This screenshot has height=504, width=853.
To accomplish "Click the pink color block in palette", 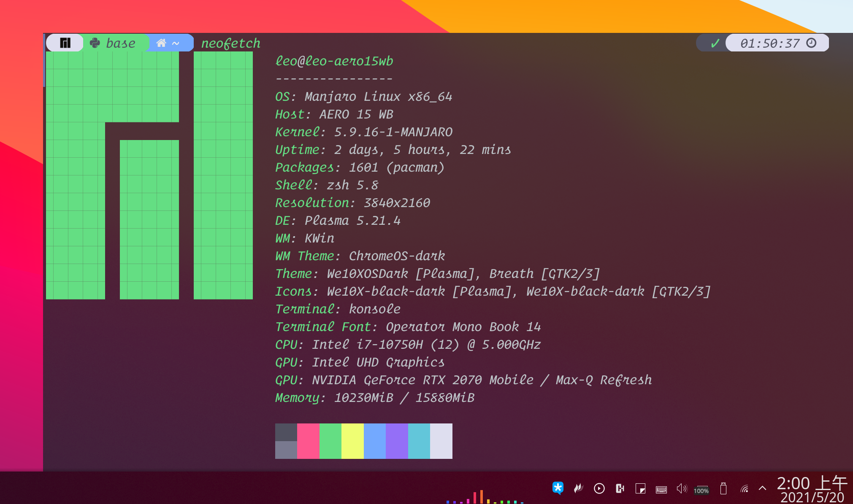I will 308,441.
